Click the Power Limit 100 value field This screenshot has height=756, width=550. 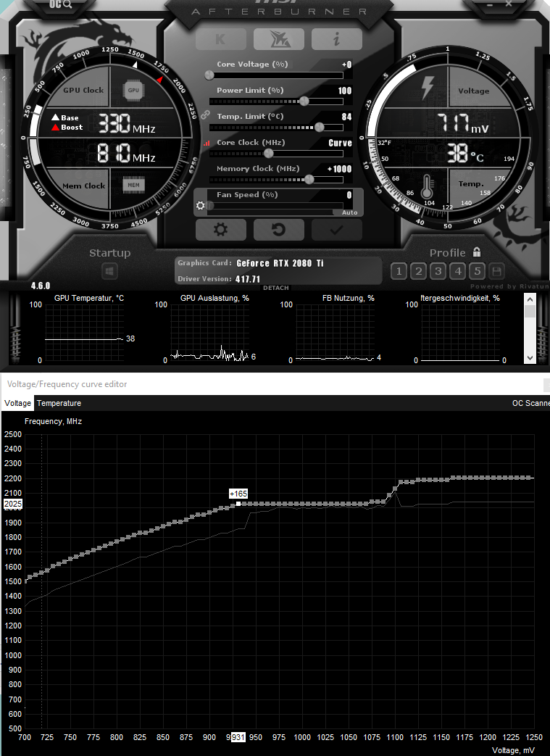tap(345, 91)
